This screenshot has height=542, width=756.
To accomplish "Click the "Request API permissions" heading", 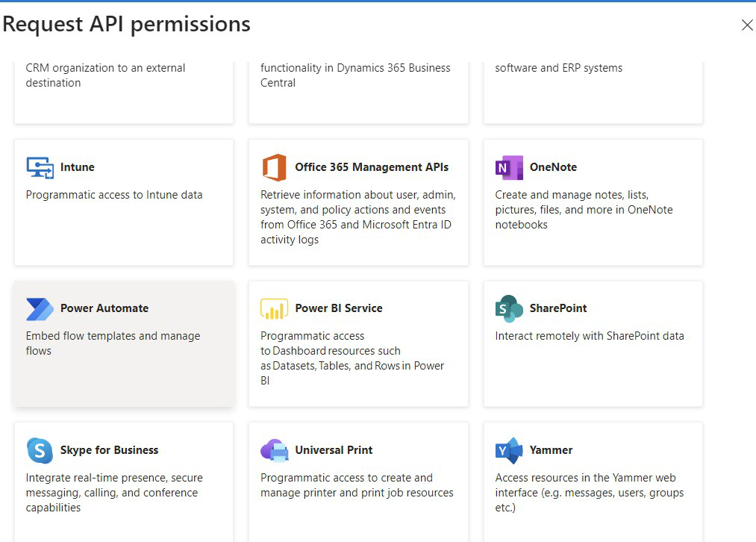I will (x=126, y=24).
